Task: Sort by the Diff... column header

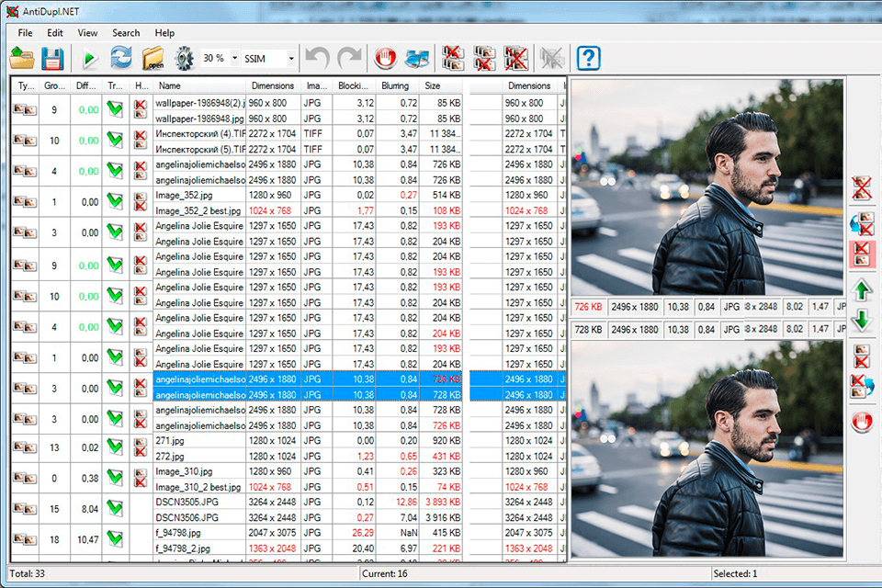Action: (x=86, y=86)
